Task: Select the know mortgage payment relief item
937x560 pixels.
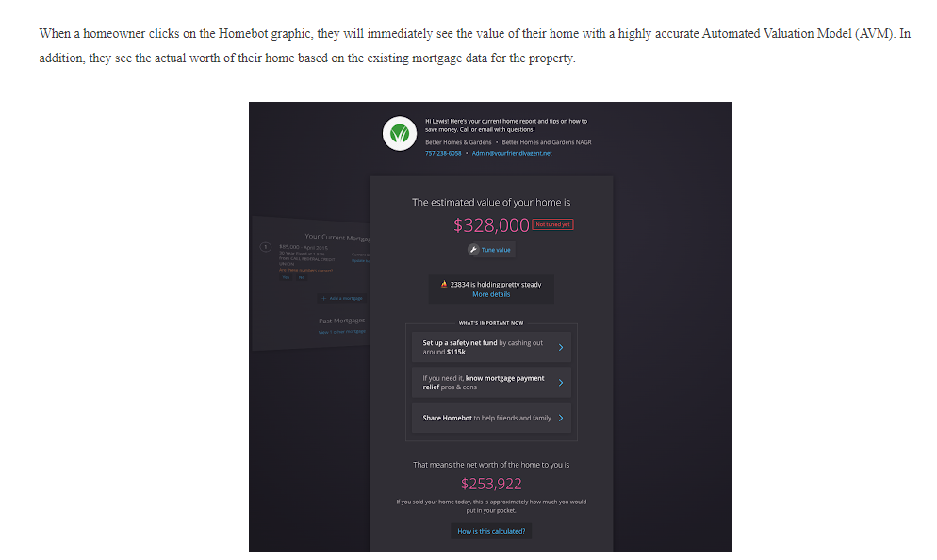Action: pyautogui.click(x=483, y=383)
